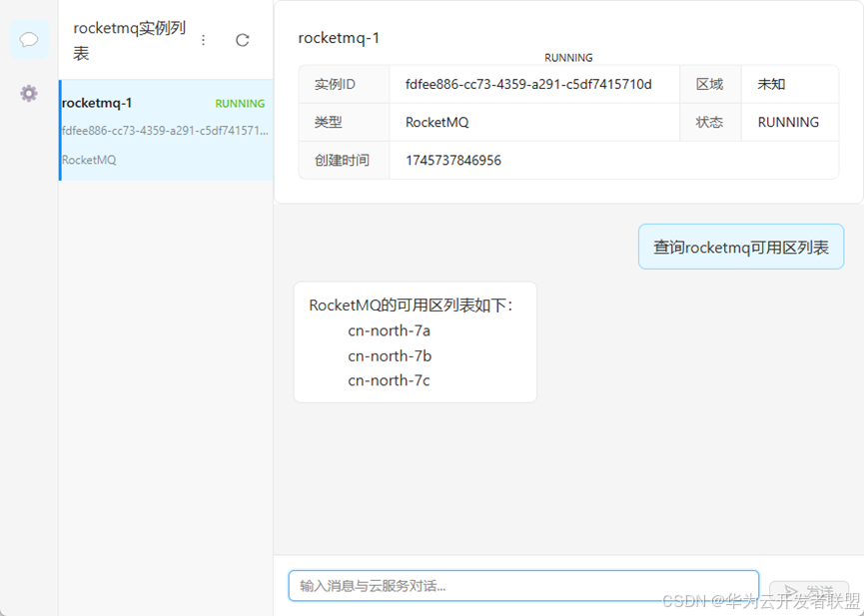The width and height of the screenshot is (864, 616).
Task: Click the user message 查询rocketmq可用区列表
Action: tap(741, 247)
